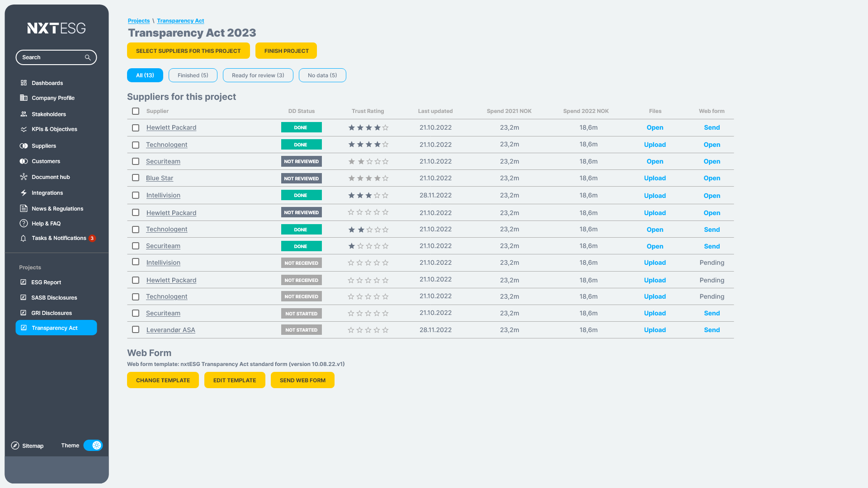Click the SASB Disclosures chart icon
The image size is (868, 488).
coord(24,297)
